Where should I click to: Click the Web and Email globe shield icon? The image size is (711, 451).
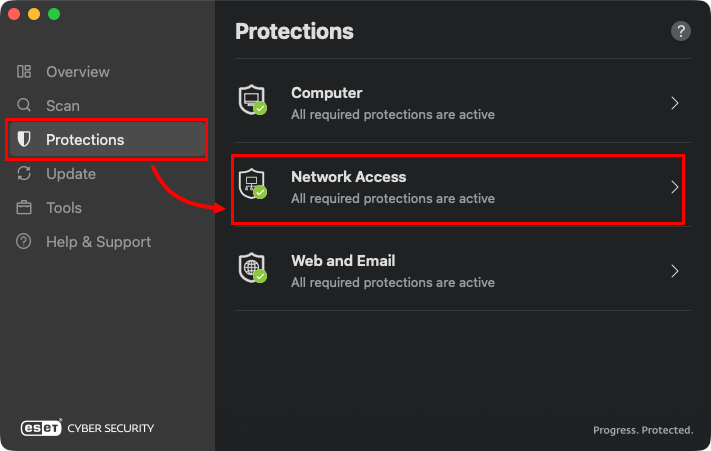click(252, 269)
